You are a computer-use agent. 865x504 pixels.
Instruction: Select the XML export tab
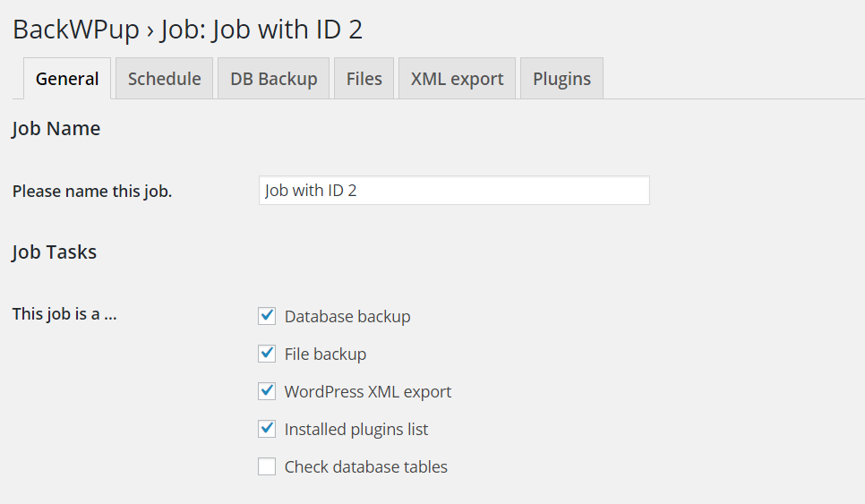(x=458, y=79)
